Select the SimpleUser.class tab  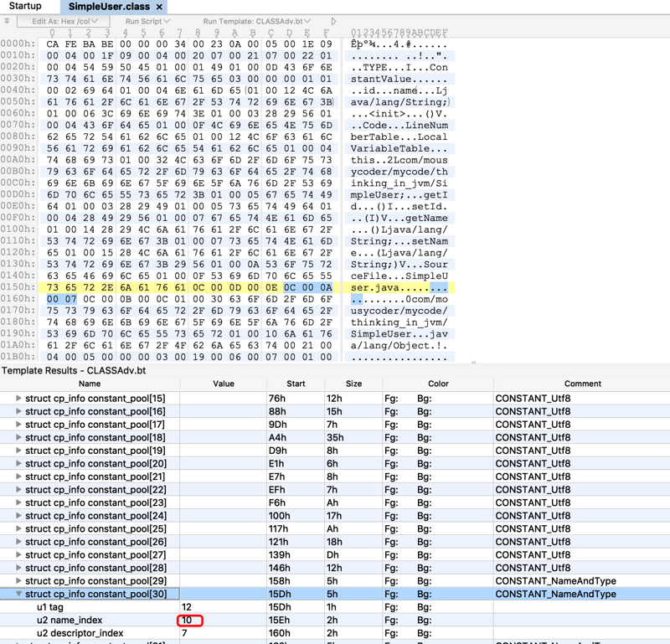(x=109, y=7)
